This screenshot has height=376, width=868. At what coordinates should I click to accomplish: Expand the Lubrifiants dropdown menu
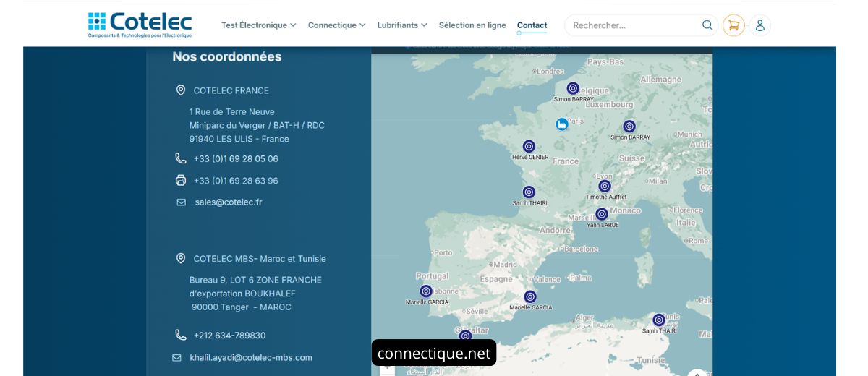(x=401, y=25)
